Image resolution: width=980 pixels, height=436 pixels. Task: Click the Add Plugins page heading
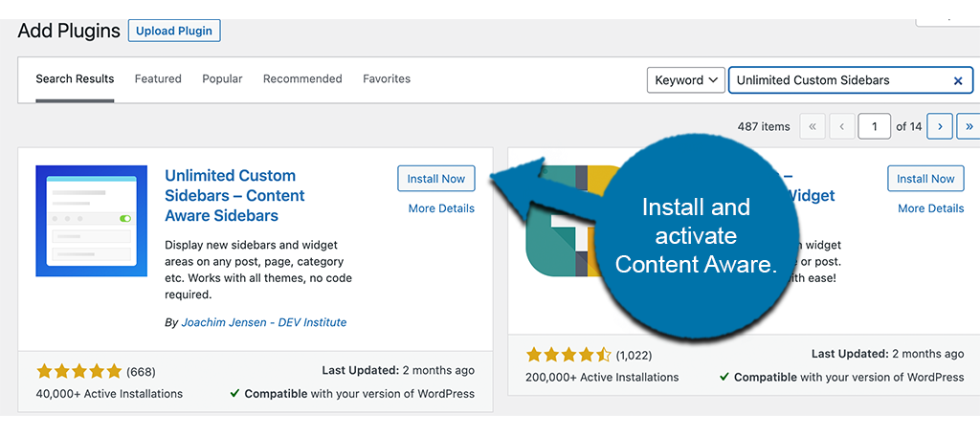point(69,31)
